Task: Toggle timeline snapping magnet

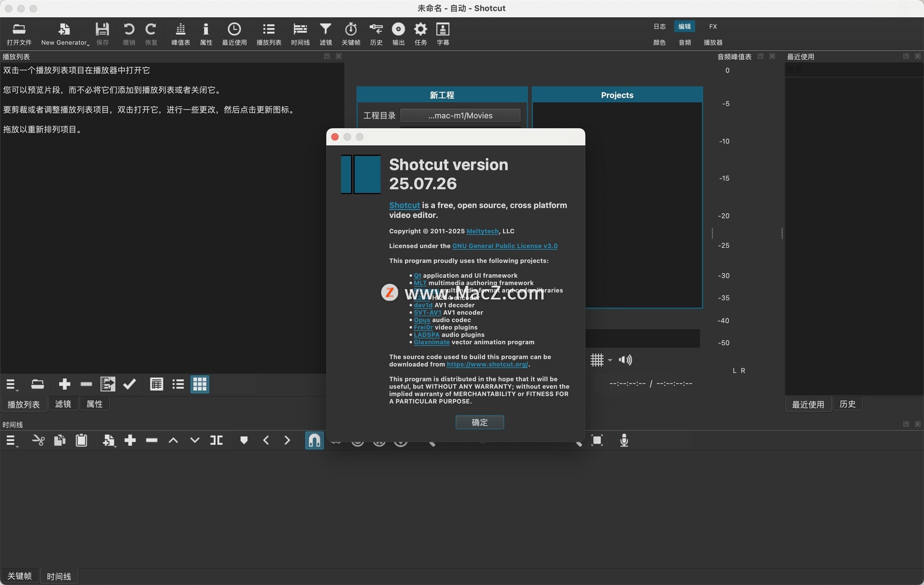Action: coord(314,440)
